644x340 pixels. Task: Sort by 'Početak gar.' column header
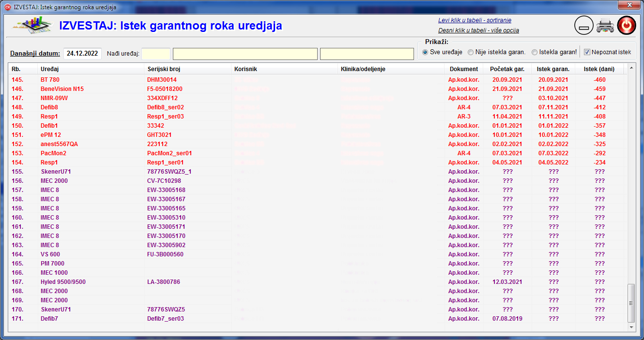tap(507, 69)
